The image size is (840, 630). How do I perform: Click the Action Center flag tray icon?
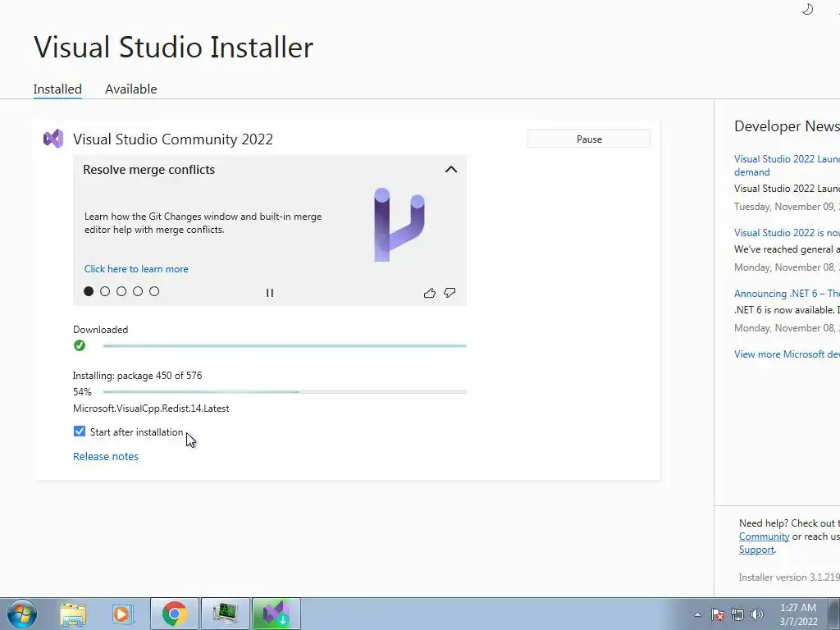pos(718,614)
